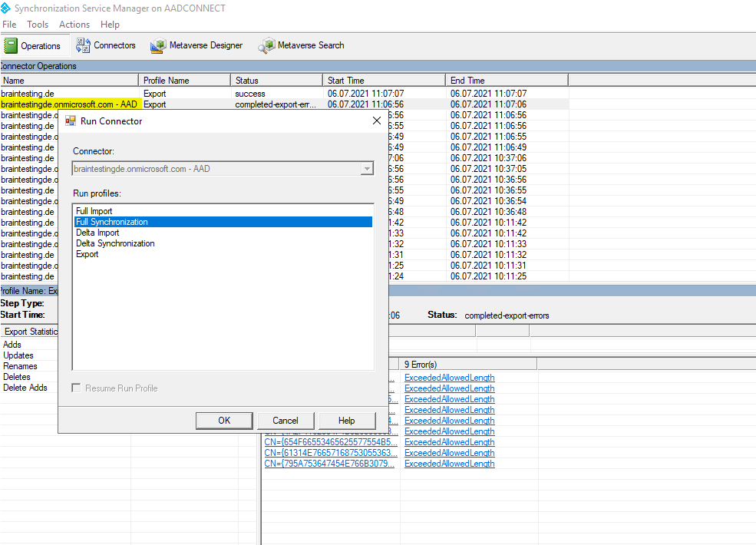
Task: Open the CN={795A753647454E766B3079... link
Action: pos(329,464)
